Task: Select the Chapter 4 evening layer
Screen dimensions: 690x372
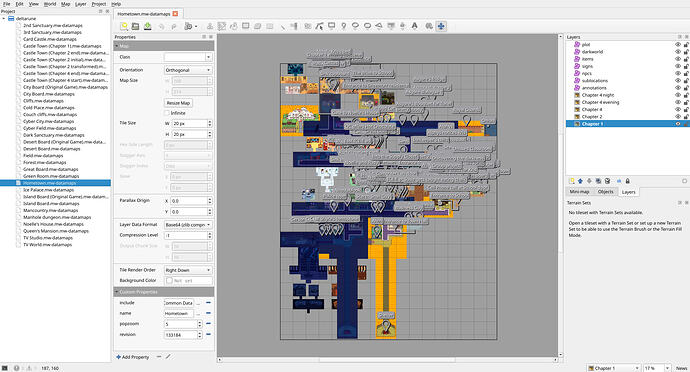Action: coord(600,102)
